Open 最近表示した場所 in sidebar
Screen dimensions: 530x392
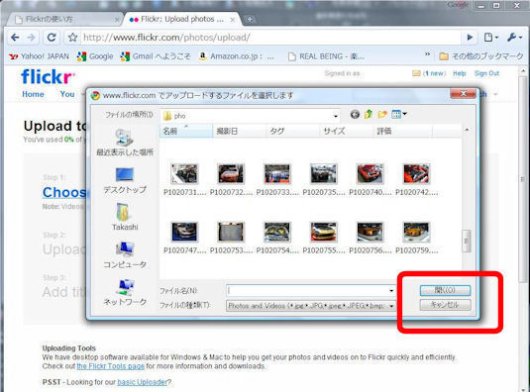(x=125, y=143)
